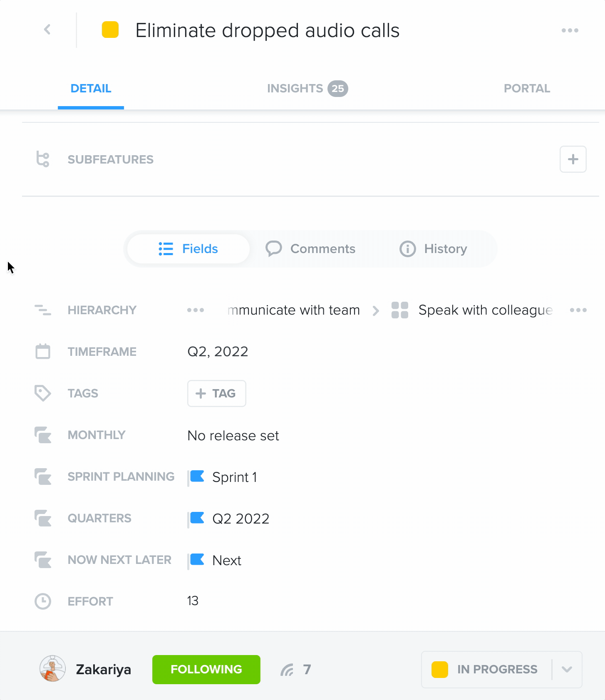Viewport: 605px width, 700px height.
Task: Click the effort clock icon
Action: tap(43, 601)
